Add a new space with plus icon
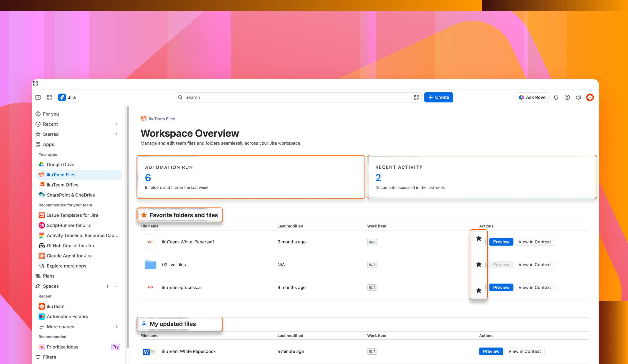Screen dimensions: 628x364 107,286
